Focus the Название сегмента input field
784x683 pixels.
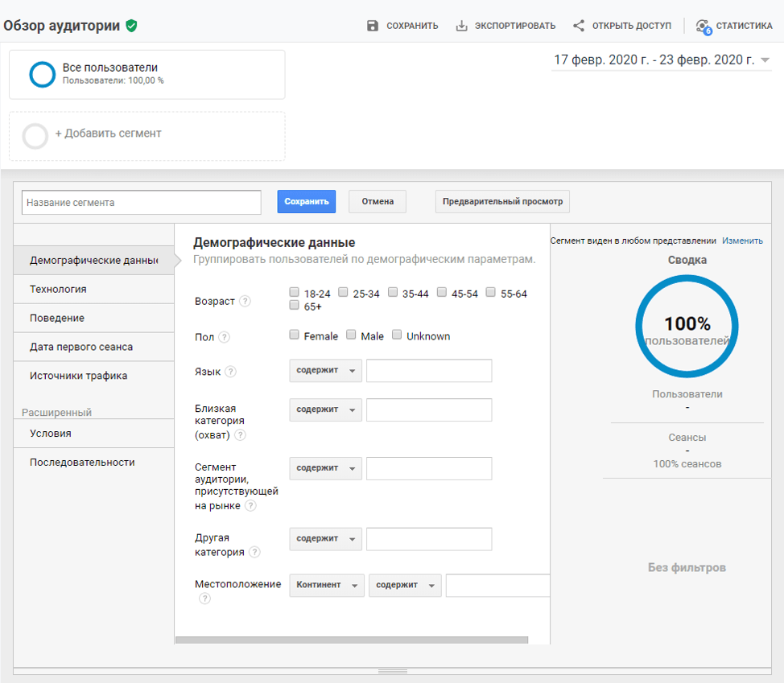click(x=142, y=203)
